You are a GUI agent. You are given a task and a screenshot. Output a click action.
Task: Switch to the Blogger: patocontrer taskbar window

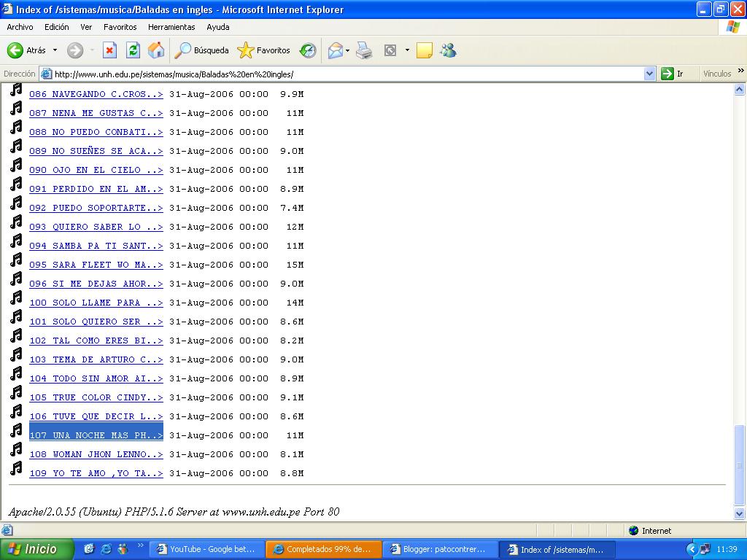pyautogui.click(x=440, y=550)
